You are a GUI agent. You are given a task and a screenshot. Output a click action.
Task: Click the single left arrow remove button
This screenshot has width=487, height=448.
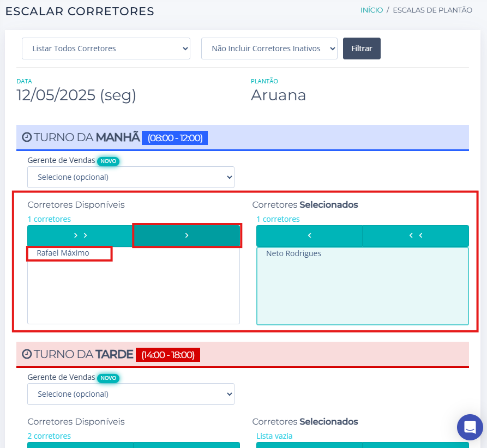[x=309, y=235]
